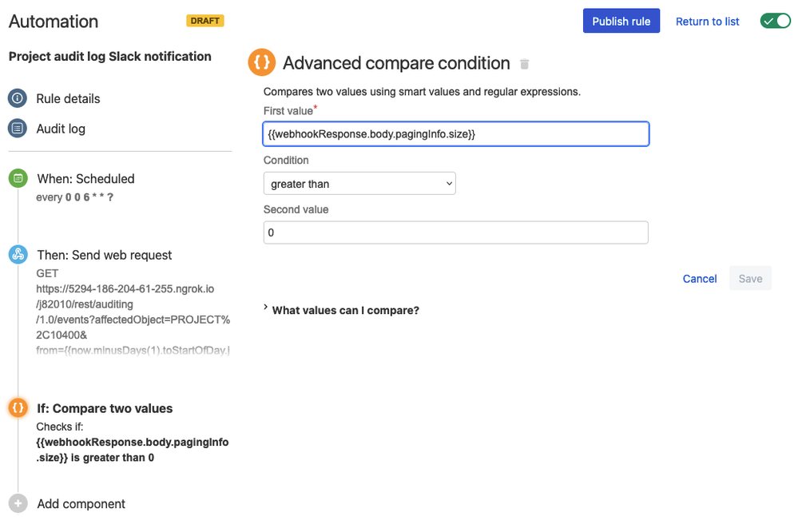798x532 pixels.
Task: Click the Send web request component icon
Action: 18,255
